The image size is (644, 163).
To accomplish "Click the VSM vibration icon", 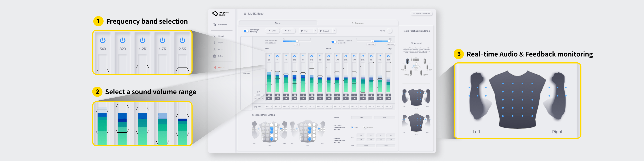I will tap(255, 107).
